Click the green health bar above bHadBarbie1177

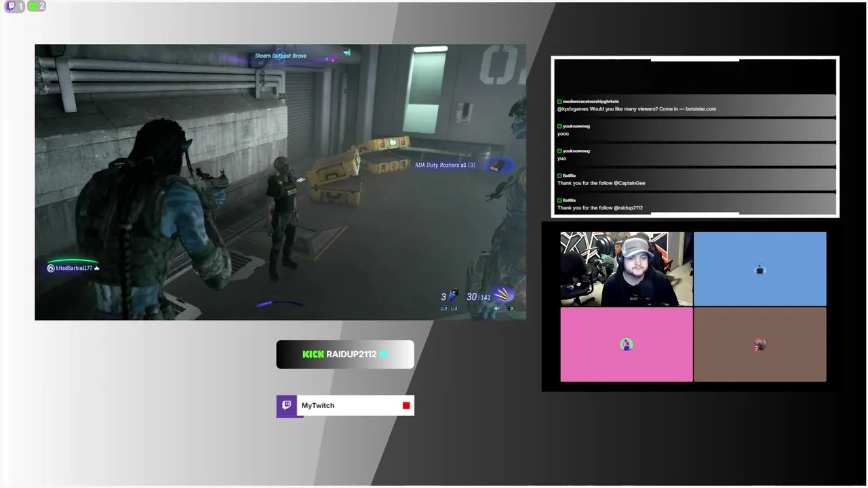(x=73, y=261)
